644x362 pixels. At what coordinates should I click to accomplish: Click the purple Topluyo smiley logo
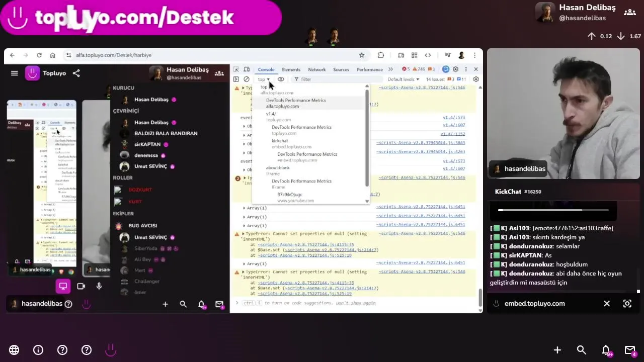coord(32,73)
